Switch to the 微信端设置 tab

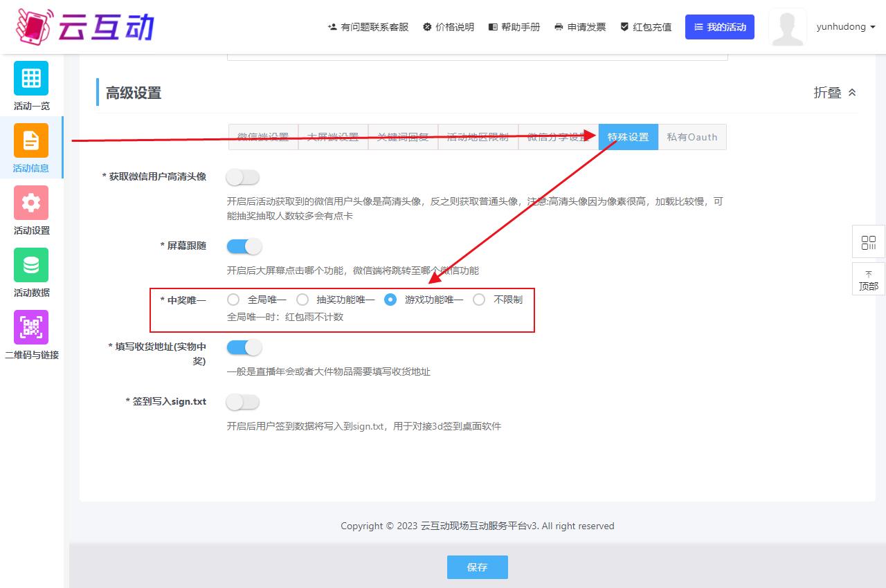[x=263, y=137]
